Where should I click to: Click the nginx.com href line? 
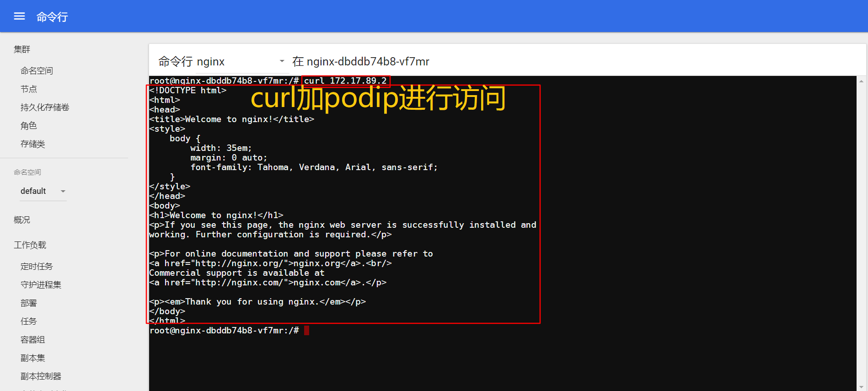click(x=268, y=283)
